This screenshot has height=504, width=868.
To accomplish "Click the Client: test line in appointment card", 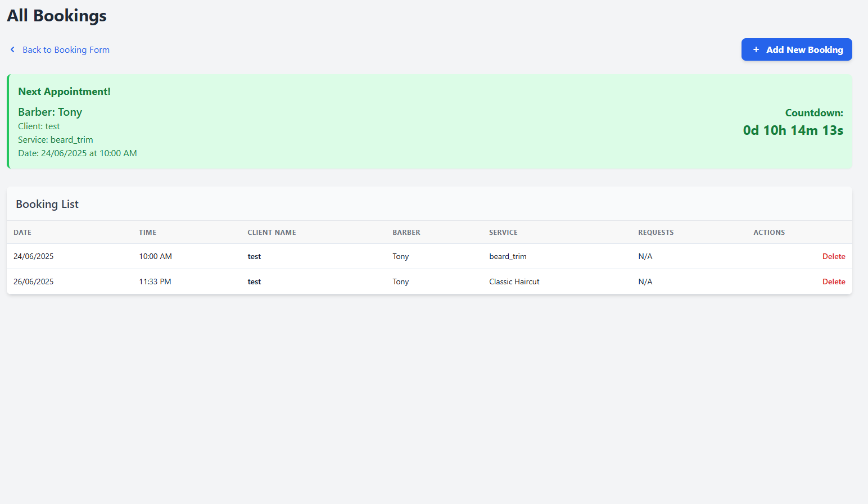I will [39, 126].
